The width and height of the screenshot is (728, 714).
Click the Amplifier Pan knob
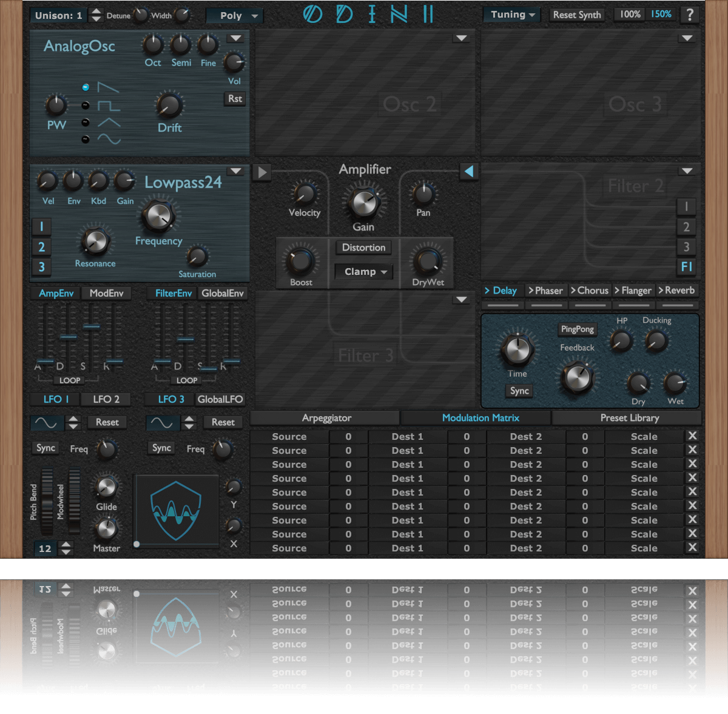(x=423, y=194)
